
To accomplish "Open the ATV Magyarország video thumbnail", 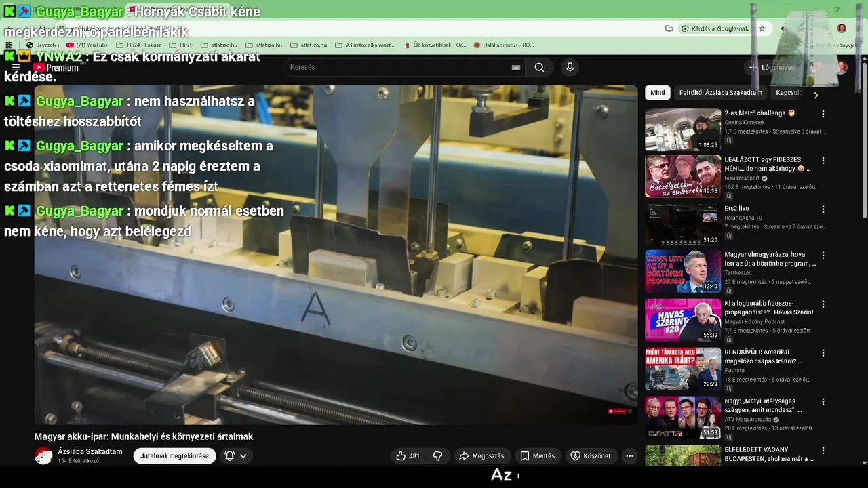I will coord(683,418).
